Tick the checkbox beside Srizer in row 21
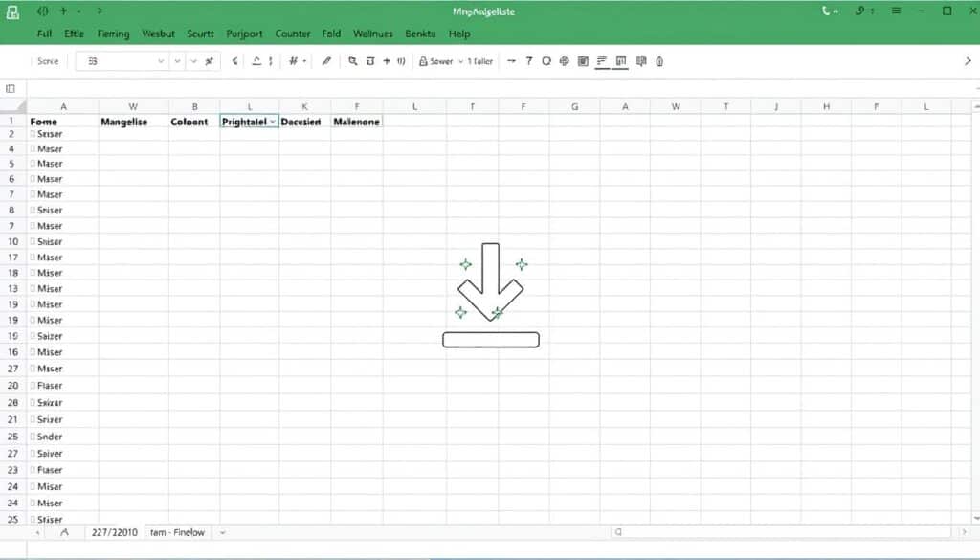This screenshot has height=560, width=980. point(33,419)
